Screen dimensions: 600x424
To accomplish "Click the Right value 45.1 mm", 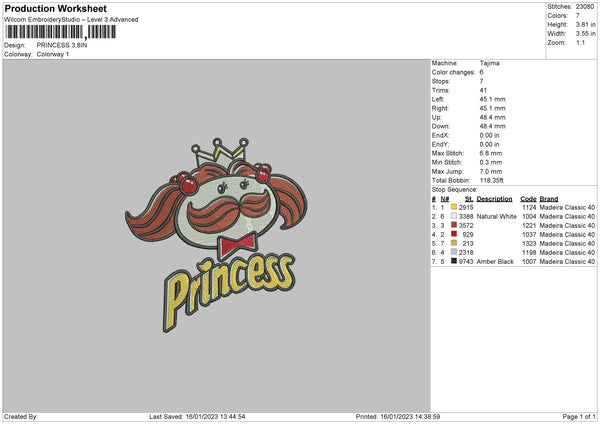I will click(492, 108).
